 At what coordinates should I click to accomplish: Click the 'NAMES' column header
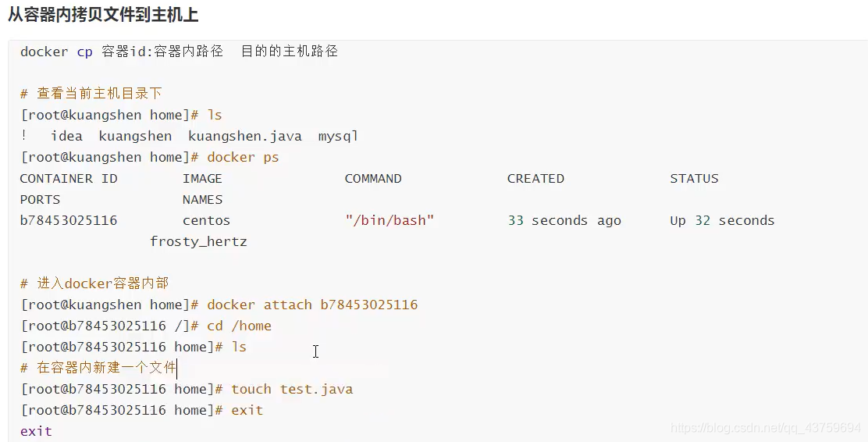click(x=203, y=199)
